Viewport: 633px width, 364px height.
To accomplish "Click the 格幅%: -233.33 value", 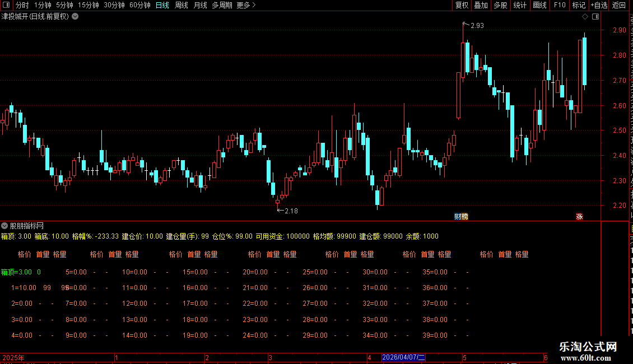I will pyautogui.click(x=95, y=236).
